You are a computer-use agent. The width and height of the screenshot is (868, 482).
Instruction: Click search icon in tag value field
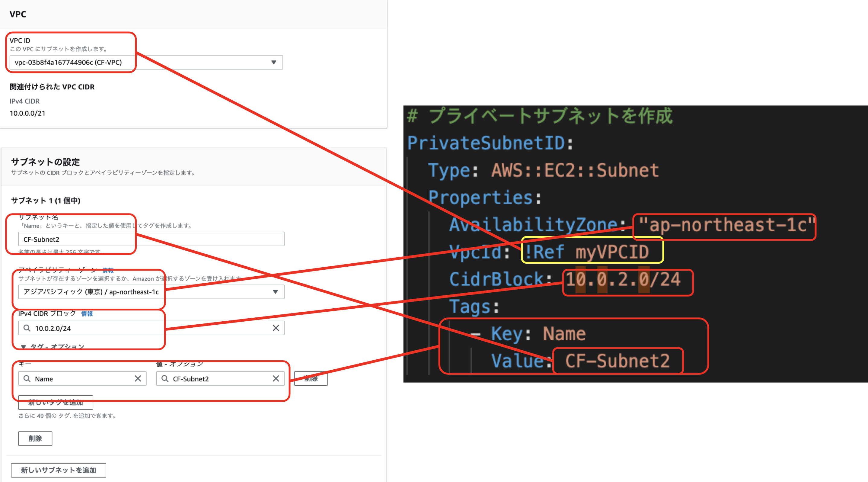[165, 378]
